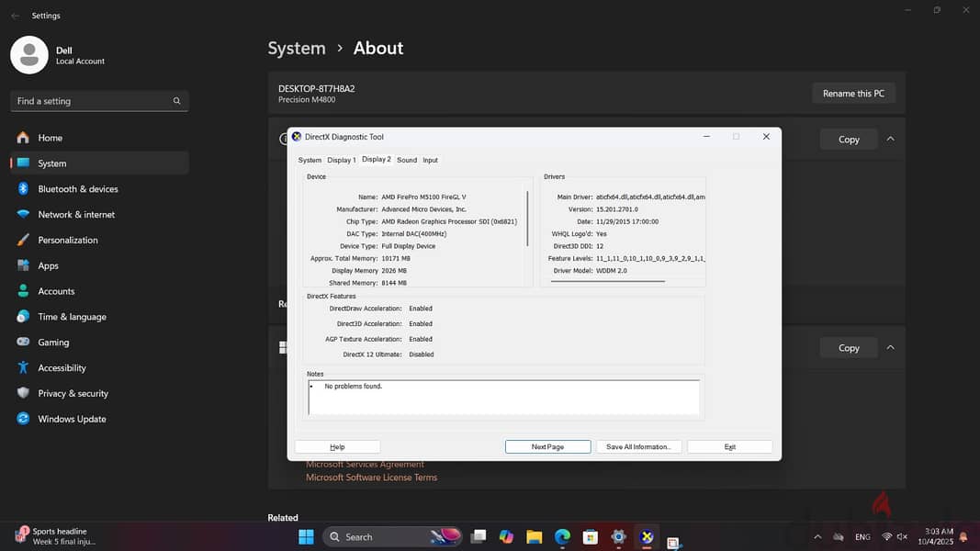Click the WDDM 2.0 driver model value
This screenshot has width=980, height=551.
click(x=612, y=271)
